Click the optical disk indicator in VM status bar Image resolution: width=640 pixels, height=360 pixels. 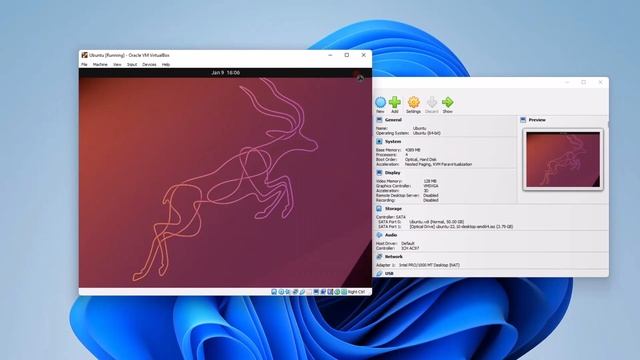(x=281, y=292)
